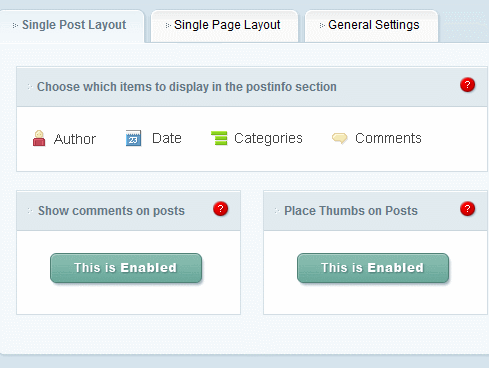Switch to the Single Page Layout tab
The width and height of the screenshot is (489, 368).
pos(224,26)
